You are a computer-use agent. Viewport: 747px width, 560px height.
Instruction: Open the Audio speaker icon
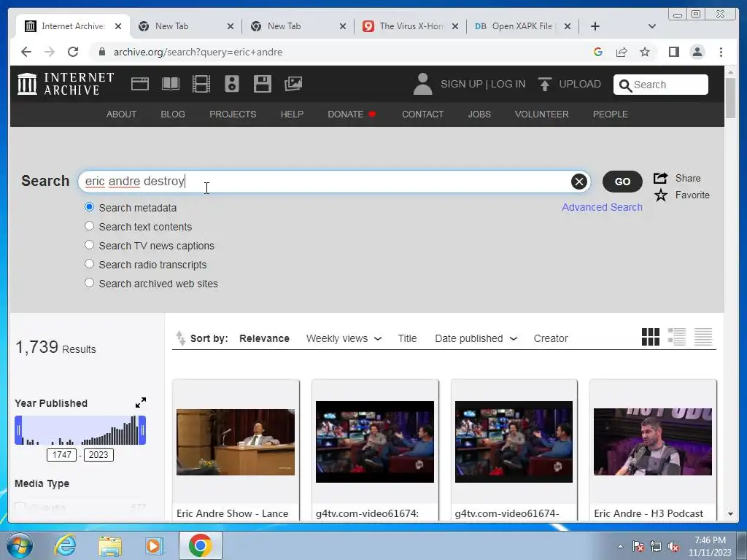[232, 84]
